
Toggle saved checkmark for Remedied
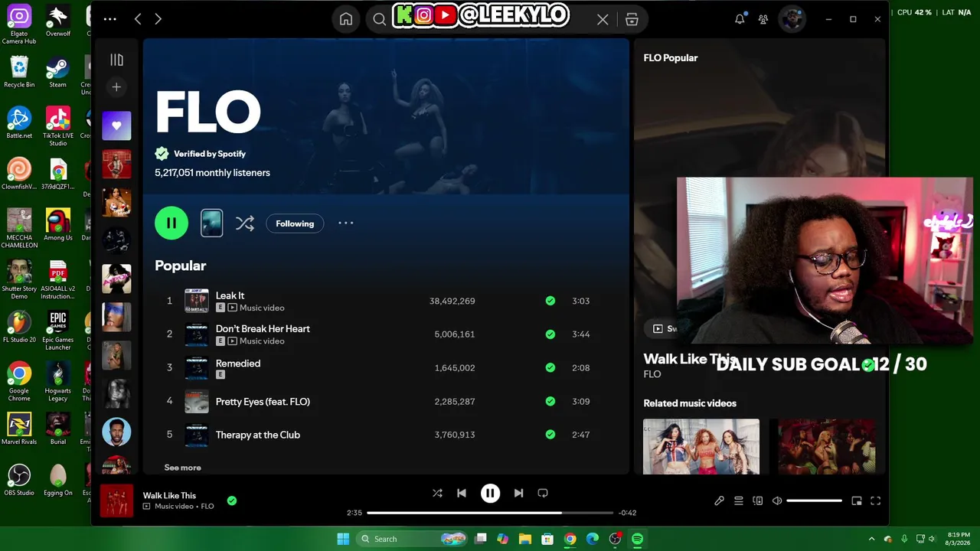click(550, 368)
